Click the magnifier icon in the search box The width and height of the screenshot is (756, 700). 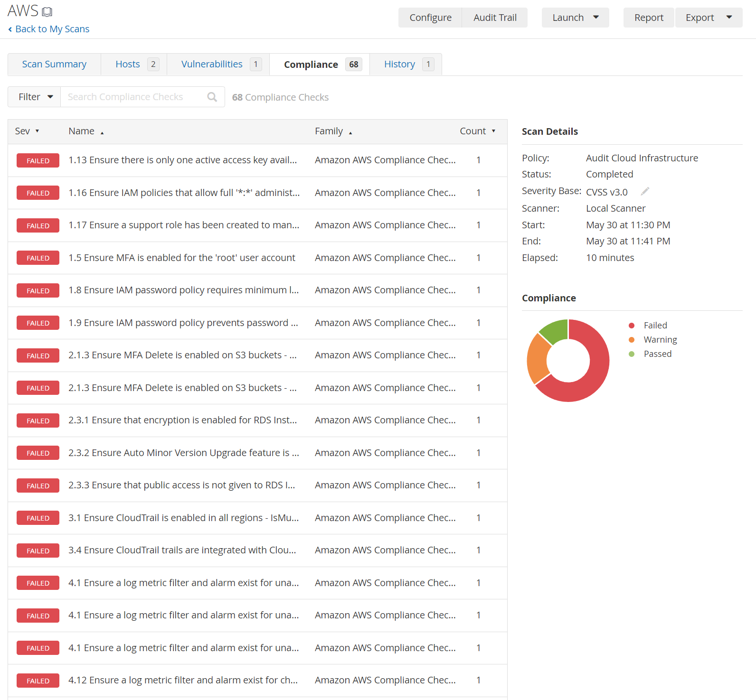pos(212,97)
